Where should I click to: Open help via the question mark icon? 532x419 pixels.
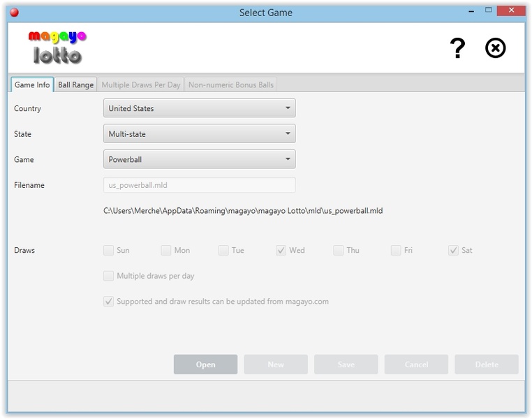(457, 48)
